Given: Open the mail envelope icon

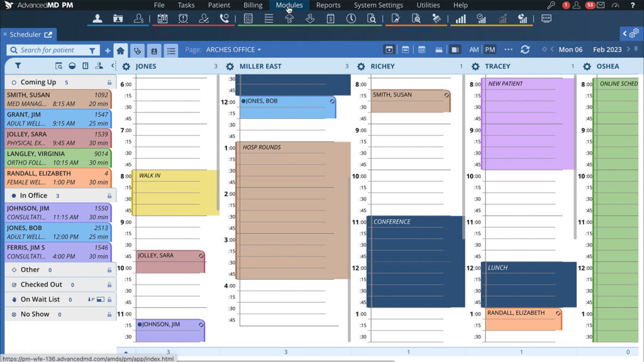Looking at the screenshot, I should click(601, 5).
